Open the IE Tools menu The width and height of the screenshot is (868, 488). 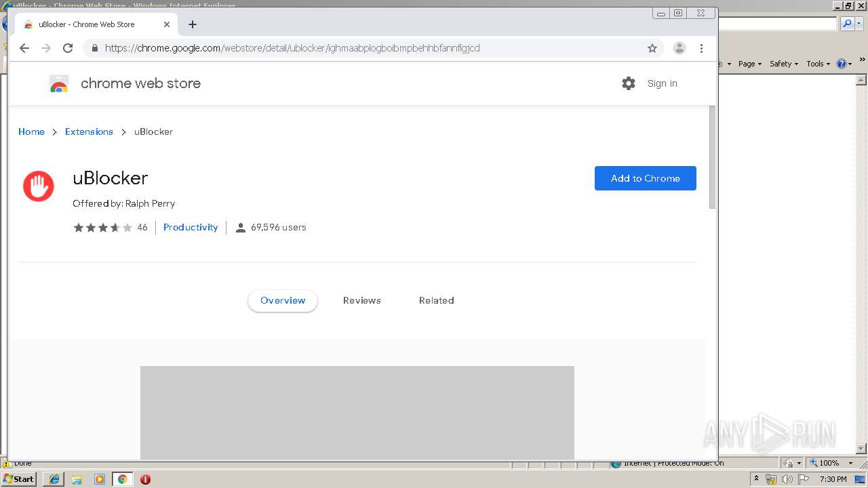tap(818, 64)
